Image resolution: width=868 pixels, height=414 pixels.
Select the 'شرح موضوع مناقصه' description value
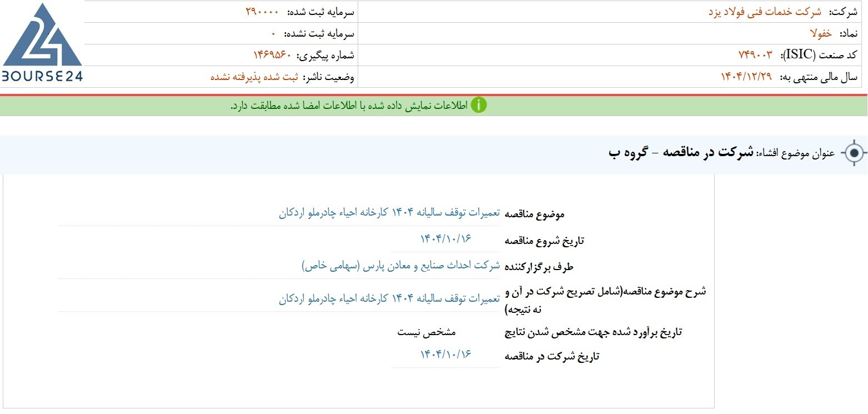pos(389,298)
